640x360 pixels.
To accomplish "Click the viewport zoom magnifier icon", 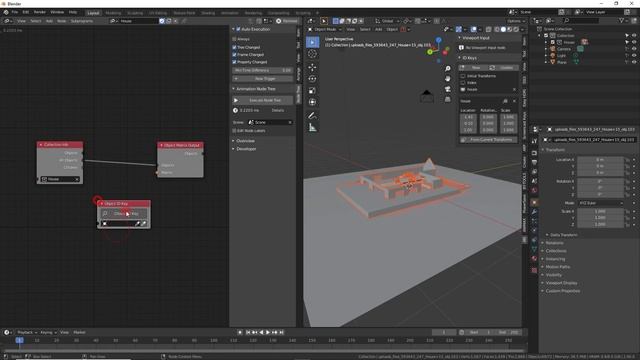I will point(448,69).
